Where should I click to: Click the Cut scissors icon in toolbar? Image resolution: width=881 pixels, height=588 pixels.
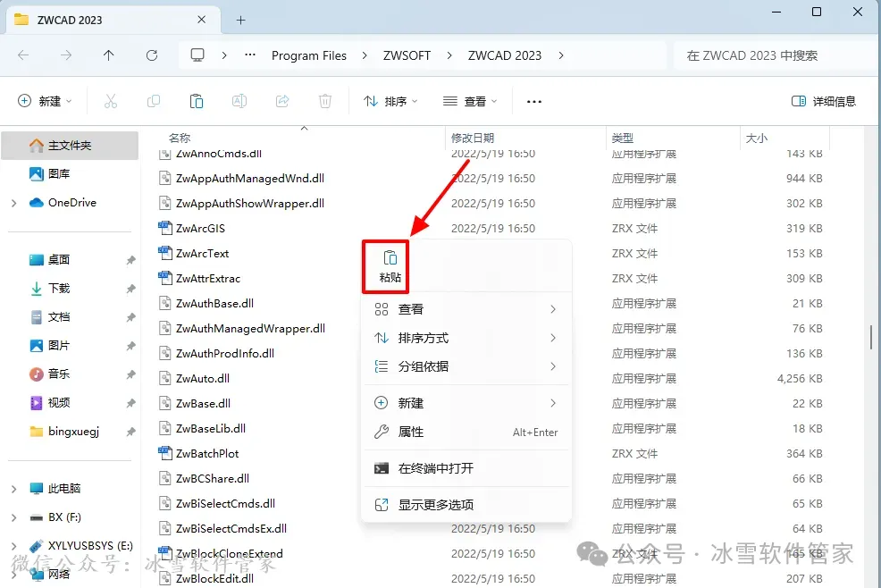[x=111, y=101]
